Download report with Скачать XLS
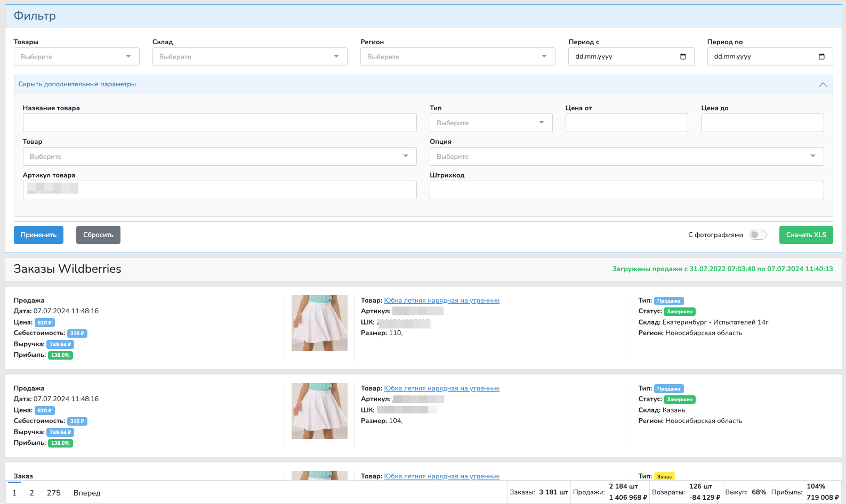The width and height of the screenshot is (846, 504). click(x=805, y=235)
